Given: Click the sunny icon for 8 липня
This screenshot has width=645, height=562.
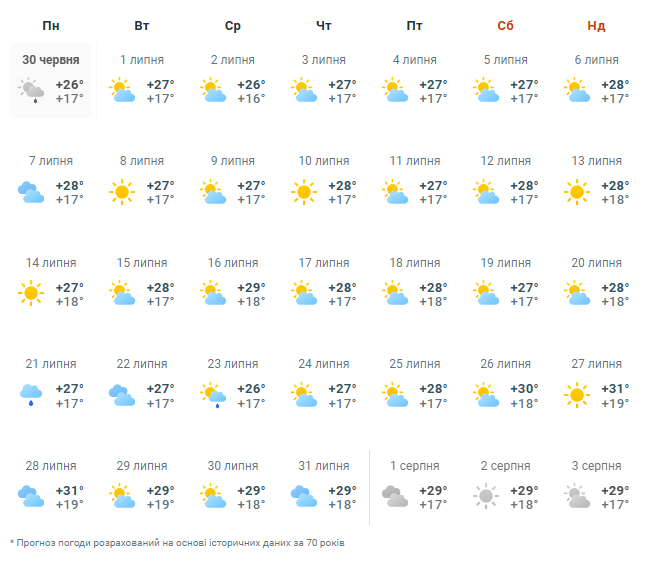Looking at the screenshot, I should pos(123,192).
